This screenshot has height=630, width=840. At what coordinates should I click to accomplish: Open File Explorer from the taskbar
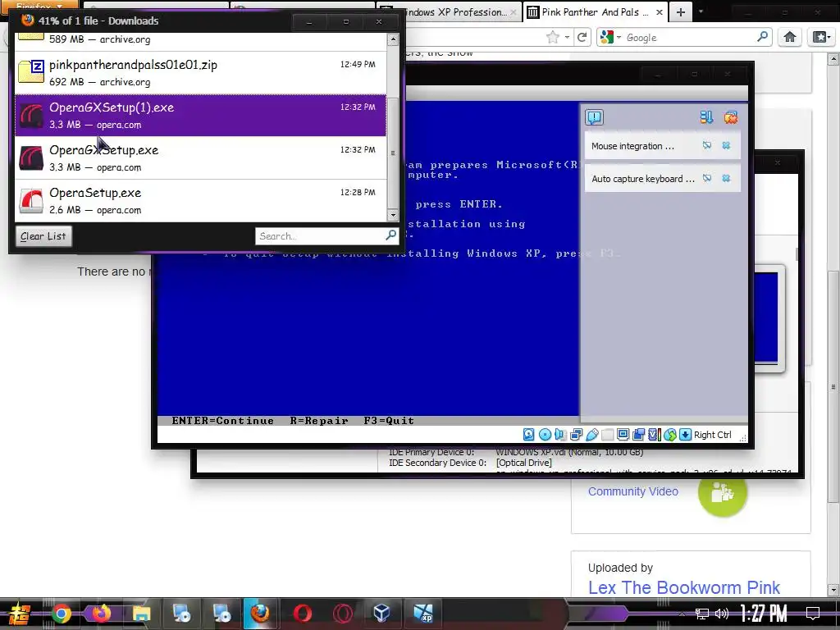(141, 614)
